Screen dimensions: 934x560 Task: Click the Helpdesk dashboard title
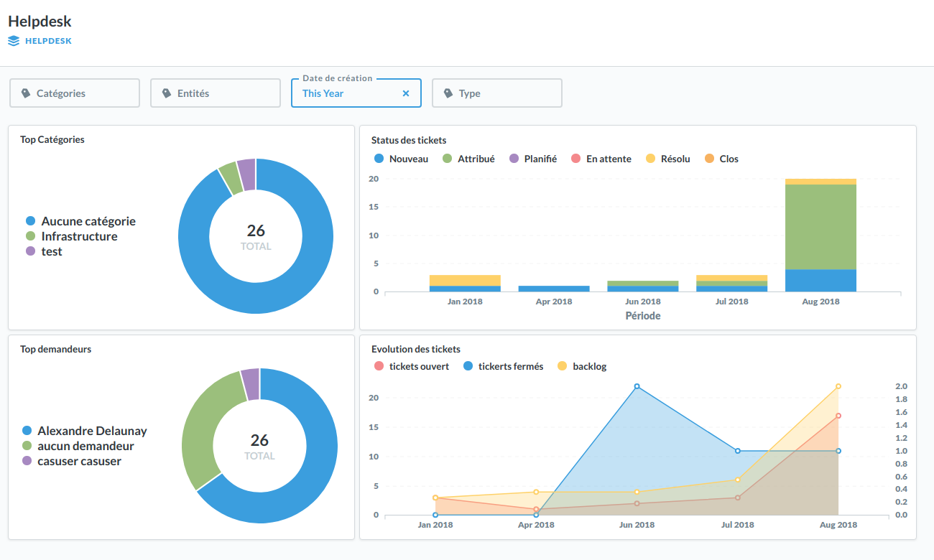click(40, 22)
